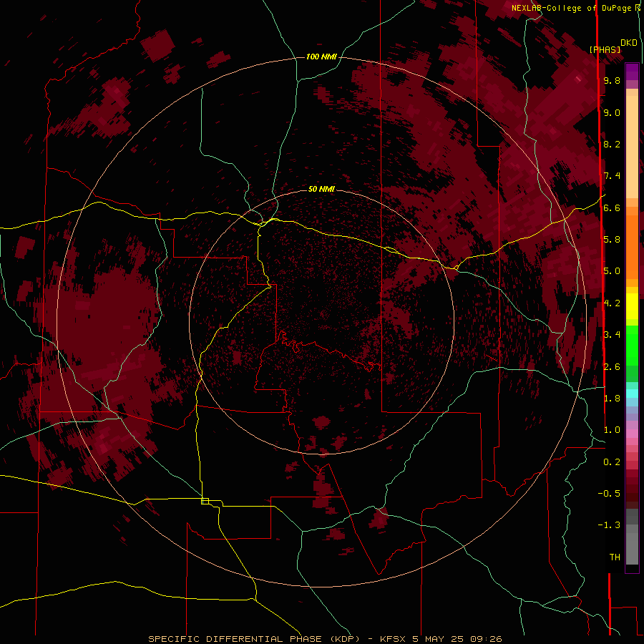The image size is (644, 644).
Task: Click the purple top segment of color bar
Action: [632, 72]
